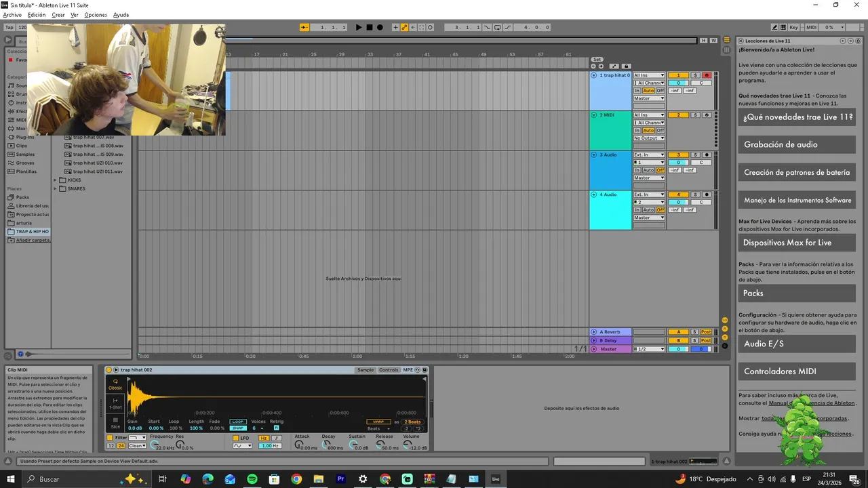868x488 pixels.
Task: Open Google Chrome from the taskbar
Action: (x=296, y=479)
